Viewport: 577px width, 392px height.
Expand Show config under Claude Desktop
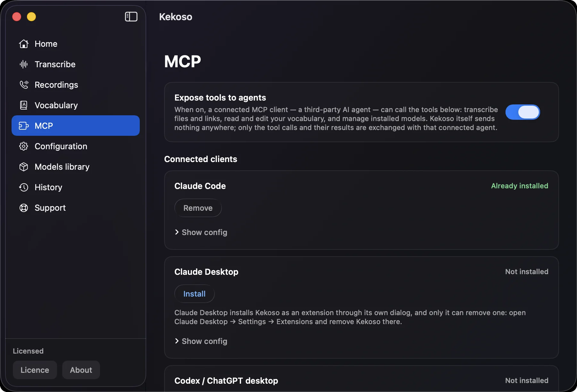tap(201, 341)
